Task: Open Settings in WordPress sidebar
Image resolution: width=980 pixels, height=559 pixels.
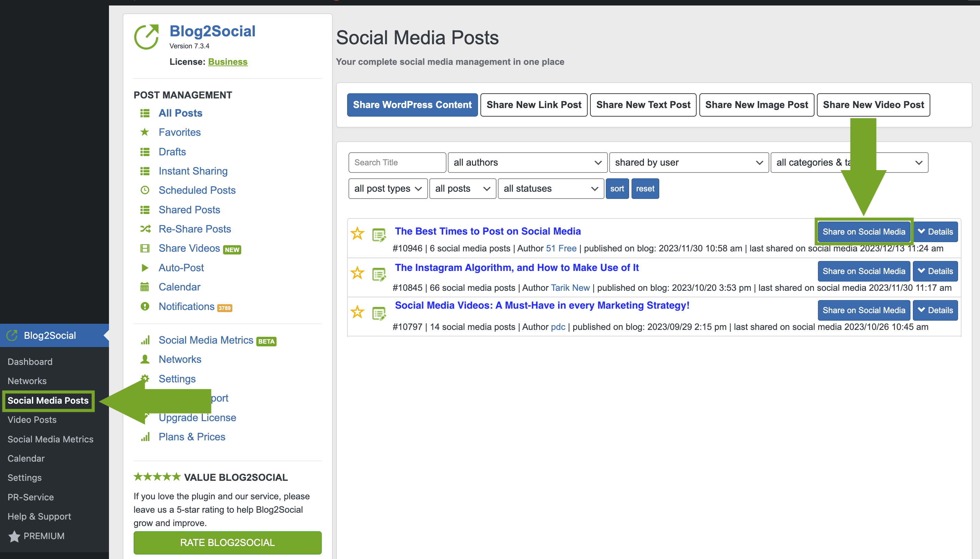Action: [25, 478]
